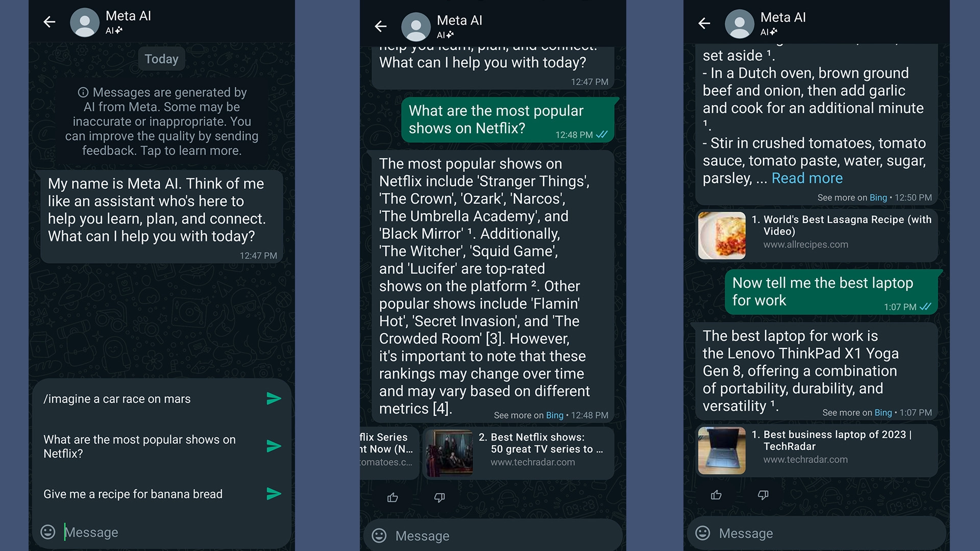Go back from the middle Meta AI chat

(x=381, y=27)
